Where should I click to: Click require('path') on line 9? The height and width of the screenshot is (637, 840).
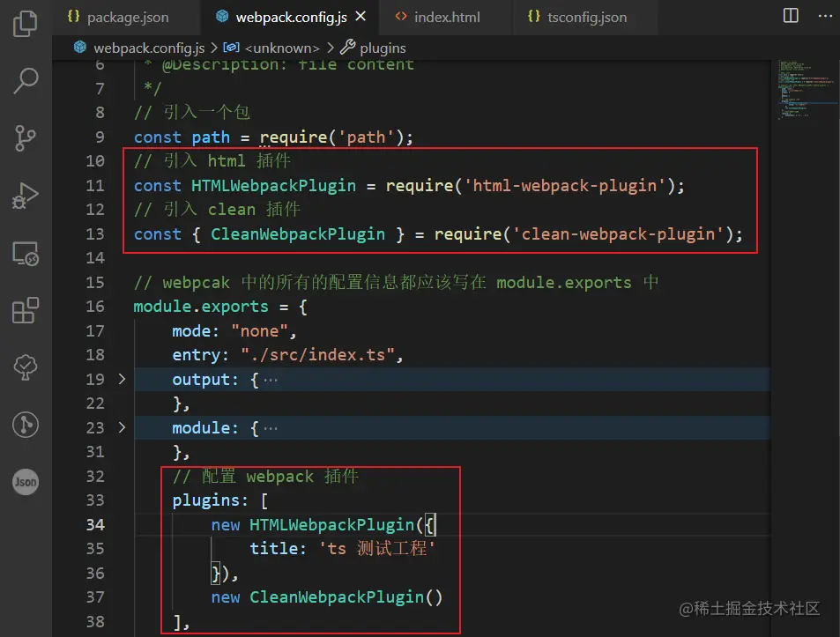point(331,137)
